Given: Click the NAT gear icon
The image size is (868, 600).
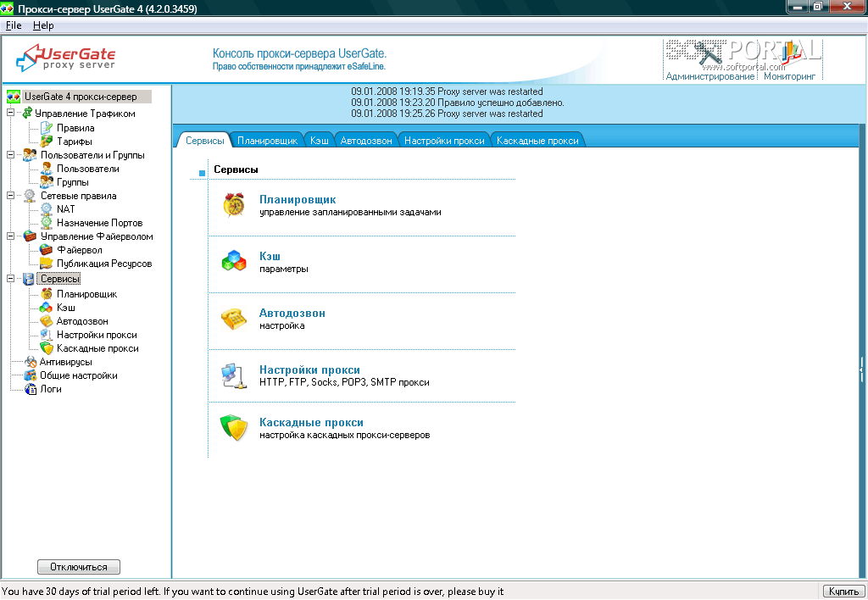Looking at the screenshot, I should coord(47,209).
